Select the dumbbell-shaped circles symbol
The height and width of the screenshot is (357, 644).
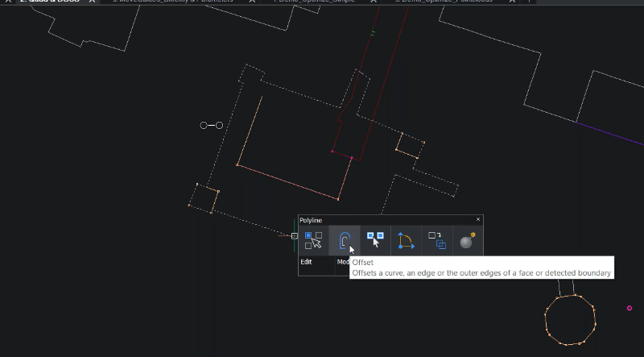212,125
